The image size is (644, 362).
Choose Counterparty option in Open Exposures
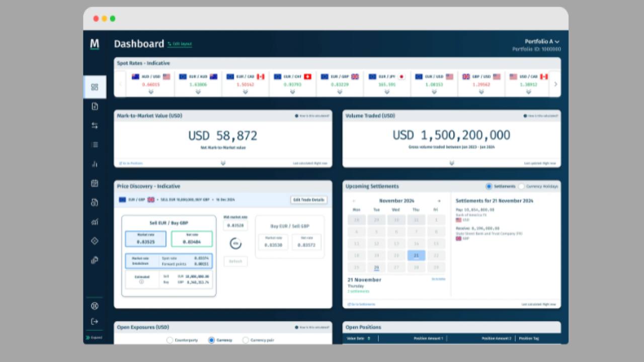(x=170, y=340)
